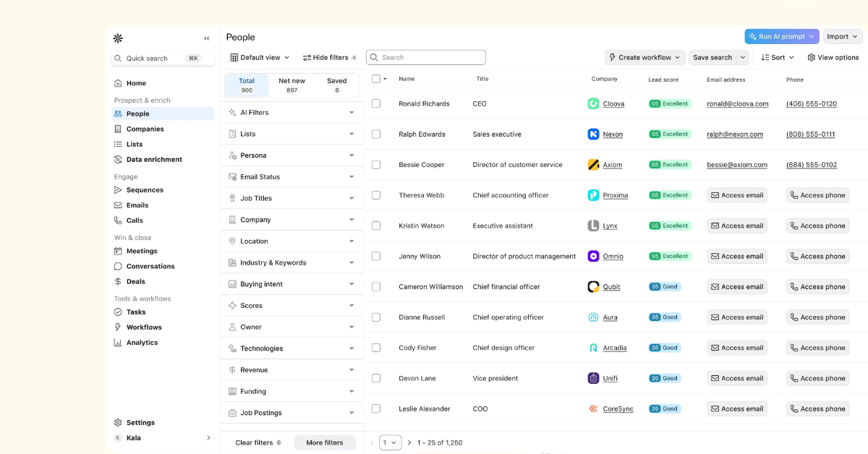This screenshot has height=454, width=868.
Task: Click the Cloova company logo icon
Action: [593, 104]
